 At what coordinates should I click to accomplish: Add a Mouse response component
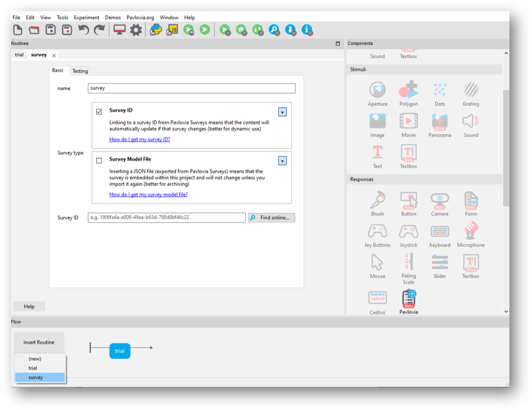377,267
